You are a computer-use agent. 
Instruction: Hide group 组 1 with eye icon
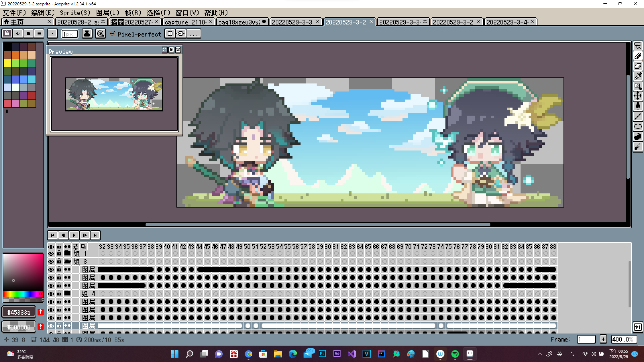[x=51, y=253]
